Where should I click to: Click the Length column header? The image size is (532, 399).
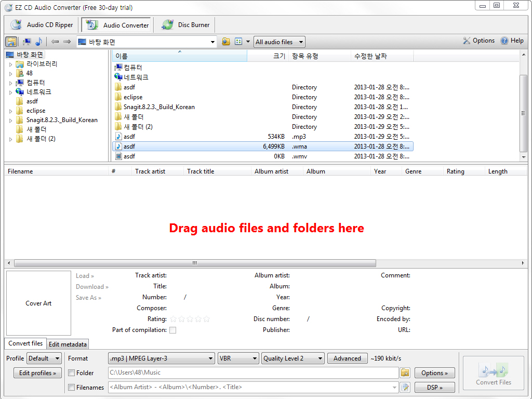coord(505,171)
